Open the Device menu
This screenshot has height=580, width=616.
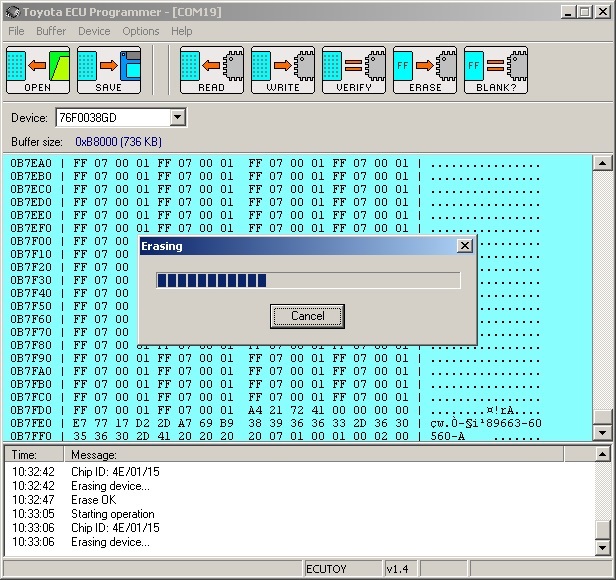[x=94, y=31]
